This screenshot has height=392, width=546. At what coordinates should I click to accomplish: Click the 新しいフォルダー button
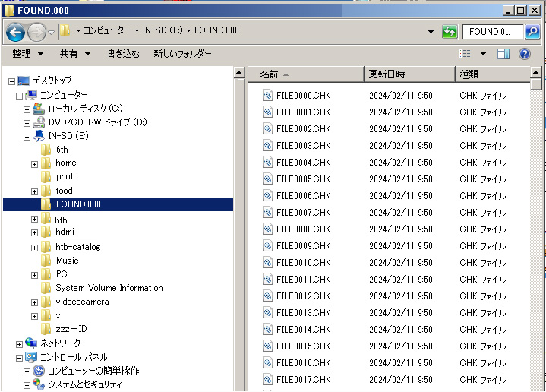click(x=182, y=54)
